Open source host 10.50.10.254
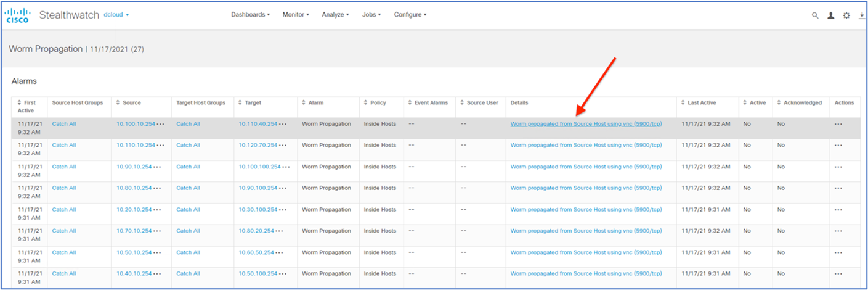 134,252
